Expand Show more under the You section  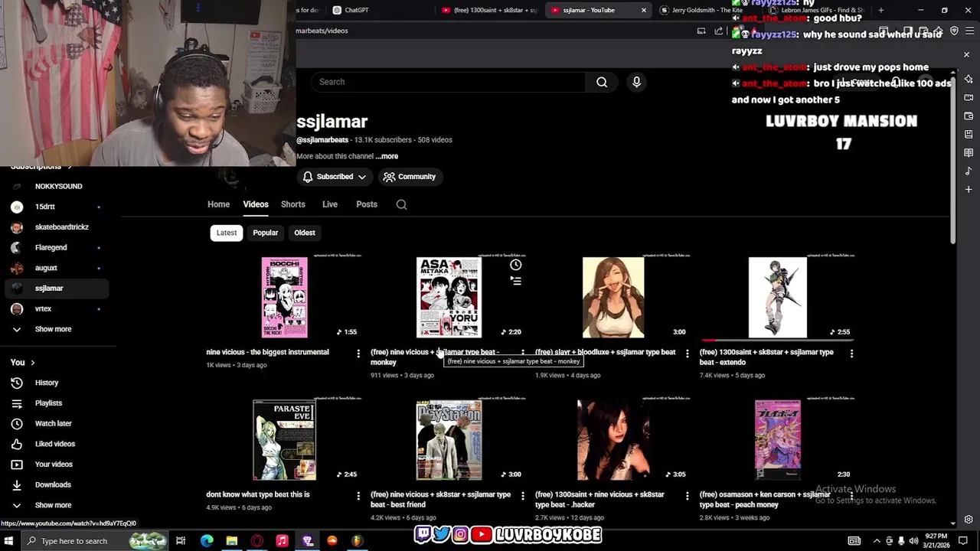53,505
